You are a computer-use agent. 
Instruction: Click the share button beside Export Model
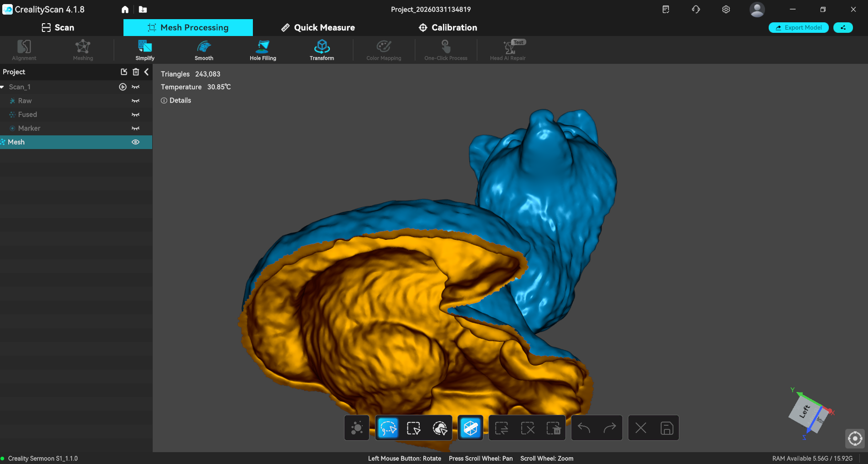pos(843,28)
